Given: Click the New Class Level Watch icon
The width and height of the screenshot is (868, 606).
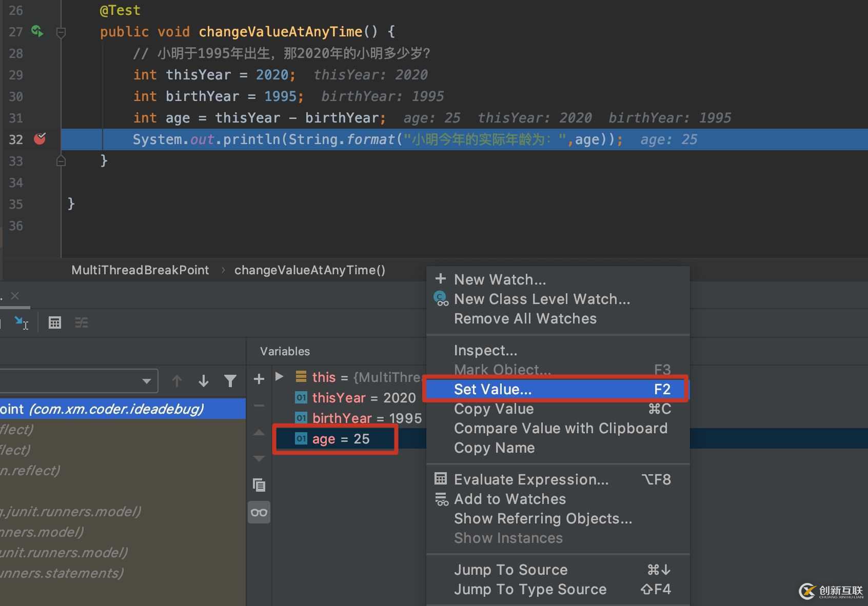Looking at the screenshot, I should pyautogui.click(x=441, y=299).
